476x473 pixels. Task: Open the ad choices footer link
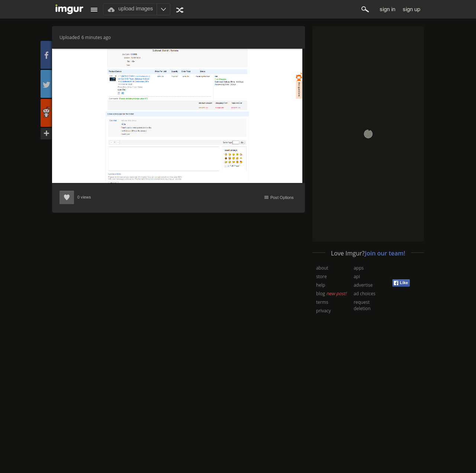coord(364,294)
